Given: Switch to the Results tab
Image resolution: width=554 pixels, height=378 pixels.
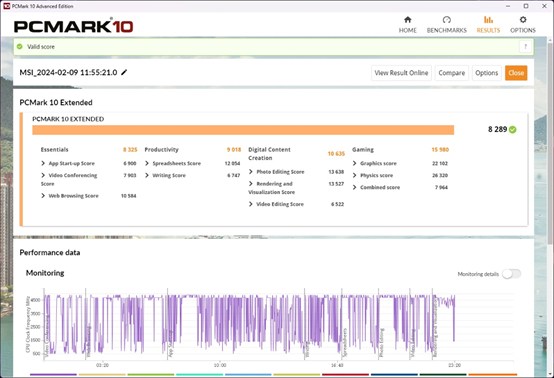Looking at the screenshot, I should tap(488, 25).
